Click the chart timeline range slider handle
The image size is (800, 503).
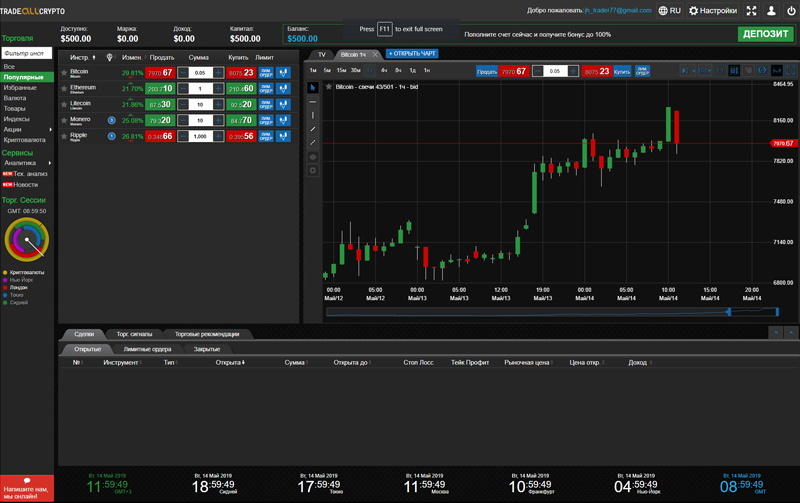click(729, 312)
